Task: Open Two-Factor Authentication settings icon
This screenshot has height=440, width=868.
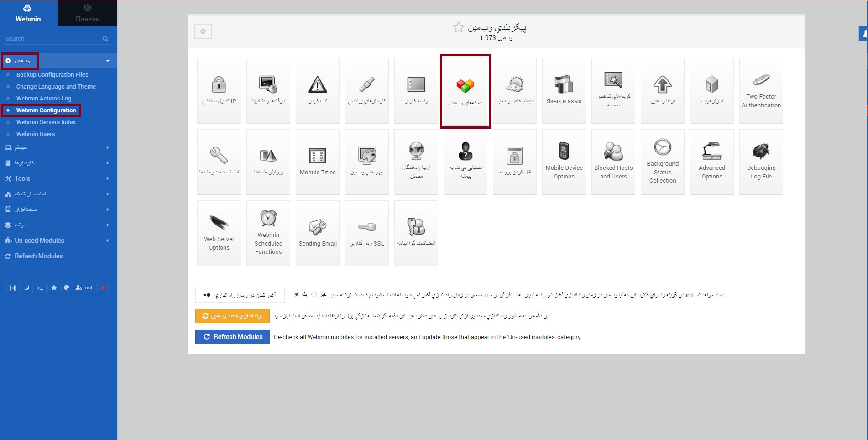Action: 761,90
